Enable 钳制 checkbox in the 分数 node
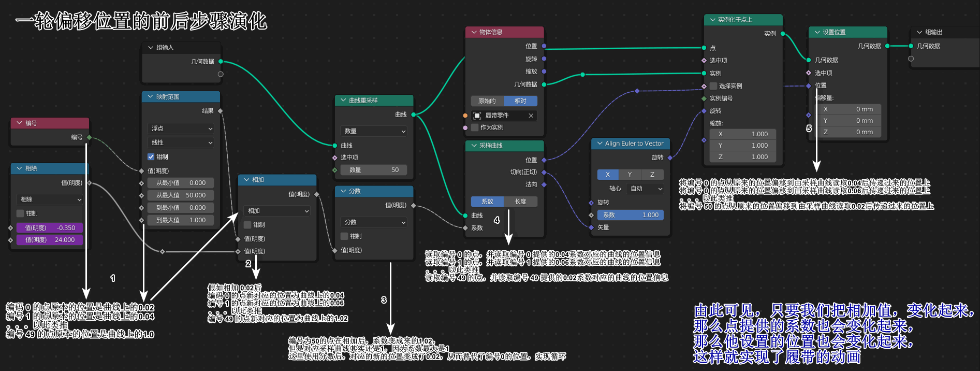The width and height of the screenshot is (980, 371). [x=344, y=236]
